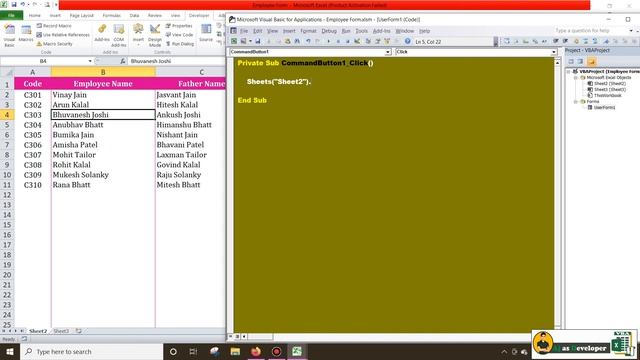Image resolution: width=640 pixels, height=360 pixels.
Task: Open the VBA editor Debug menu
Action: [x=329, y=31]
